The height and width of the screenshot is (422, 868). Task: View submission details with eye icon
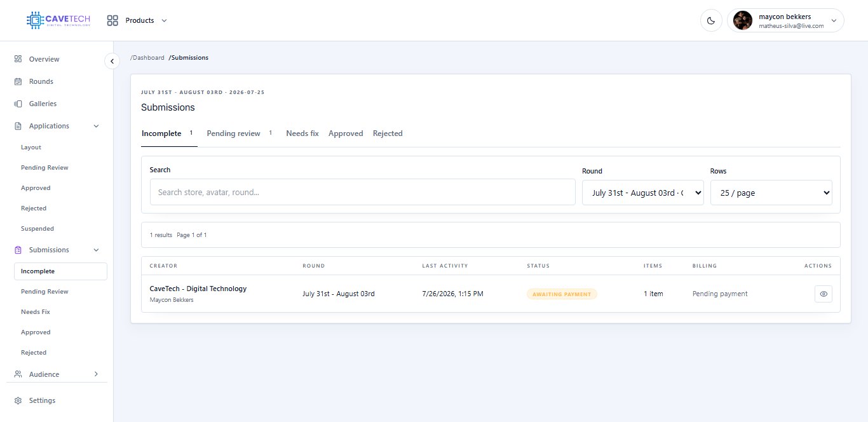click(824, 294)
